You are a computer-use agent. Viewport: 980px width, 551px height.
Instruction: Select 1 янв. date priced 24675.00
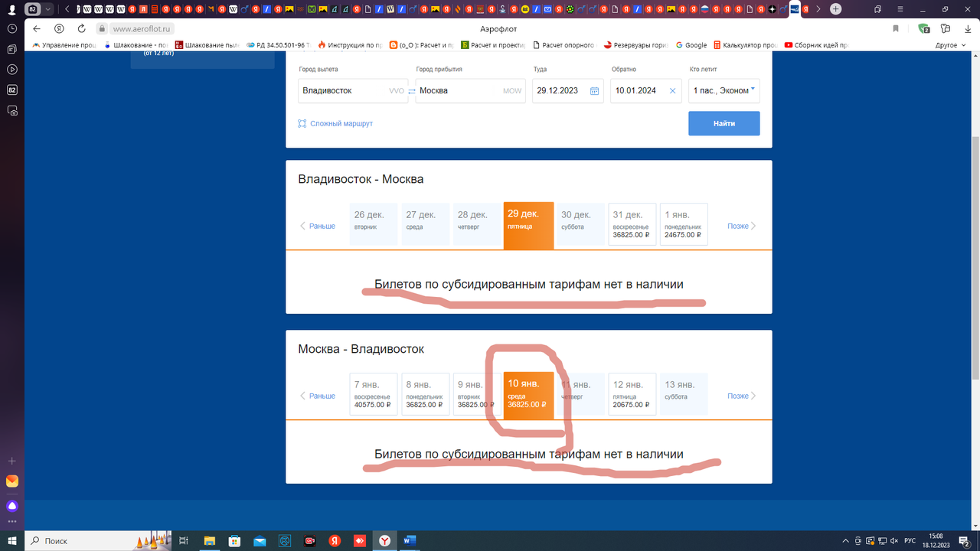684,224
